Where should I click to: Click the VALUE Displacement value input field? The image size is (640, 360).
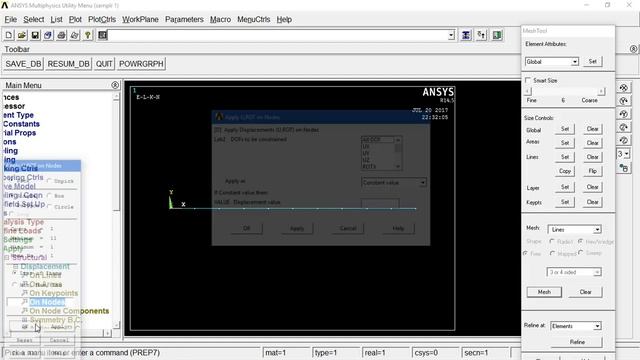pyautogui.click(x=380, y=202)
